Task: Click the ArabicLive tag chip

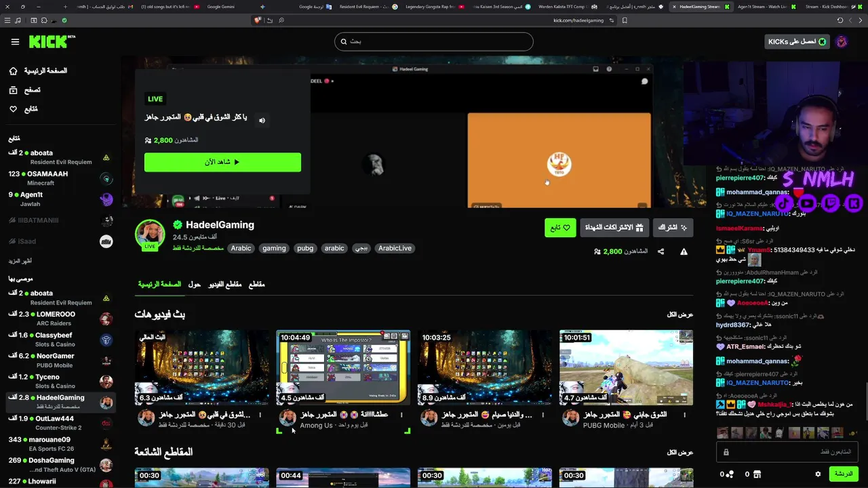Action: tap(395, 248)
